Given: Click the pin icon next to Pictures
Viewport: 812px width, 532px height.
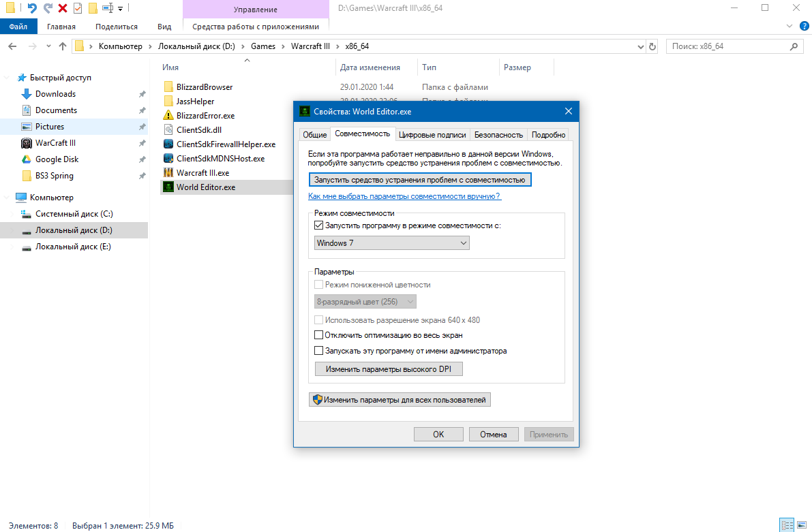Looking at the screenshot, I should (142, 127).
